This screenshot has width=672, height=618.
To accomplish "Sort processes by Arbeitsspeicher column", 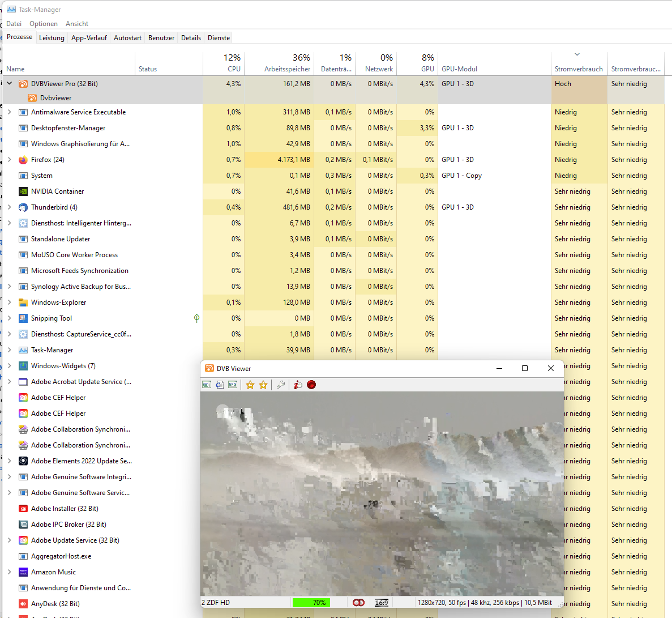I will tap(286, 69).
